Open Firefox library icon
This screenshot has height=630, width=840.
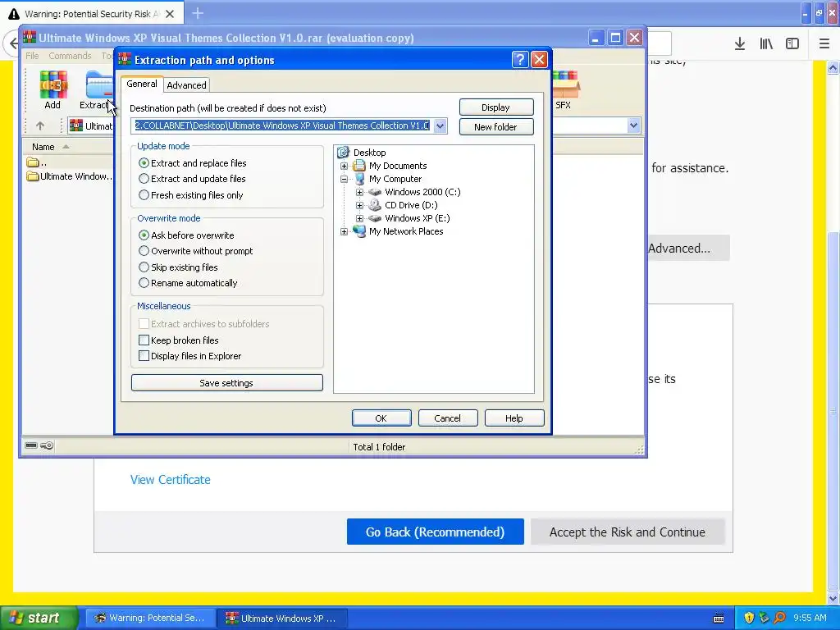click(766, 44)
